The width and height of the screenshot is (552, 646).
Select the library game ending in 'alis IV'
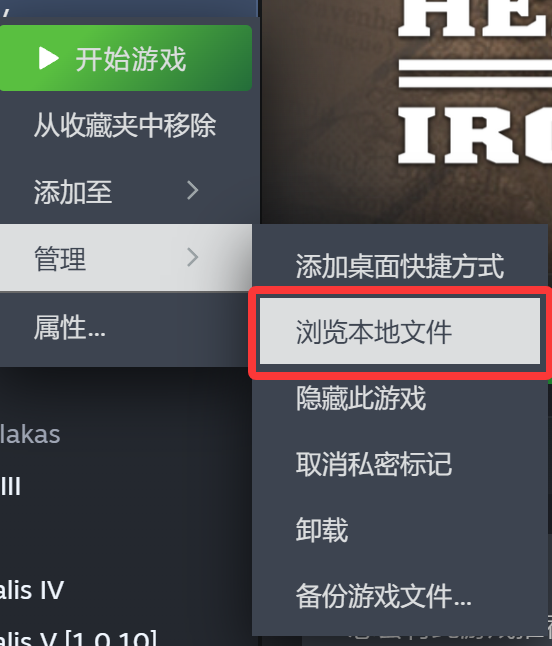point(32,590)
